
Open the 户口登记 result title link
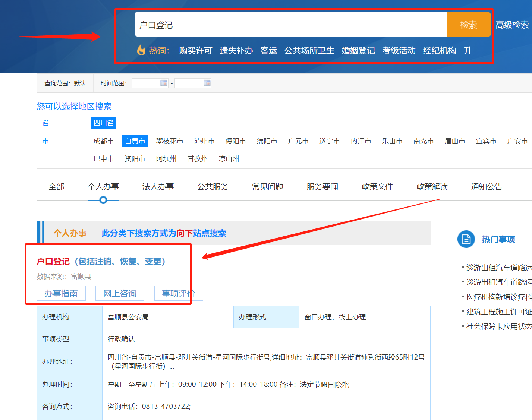101,262
